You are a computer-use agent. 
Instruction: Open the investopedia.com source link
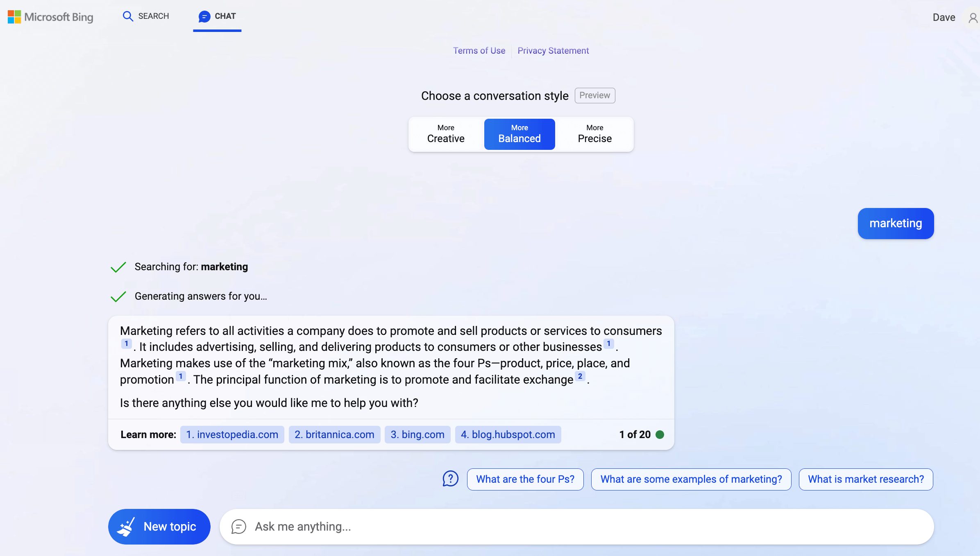pos(232,434)
